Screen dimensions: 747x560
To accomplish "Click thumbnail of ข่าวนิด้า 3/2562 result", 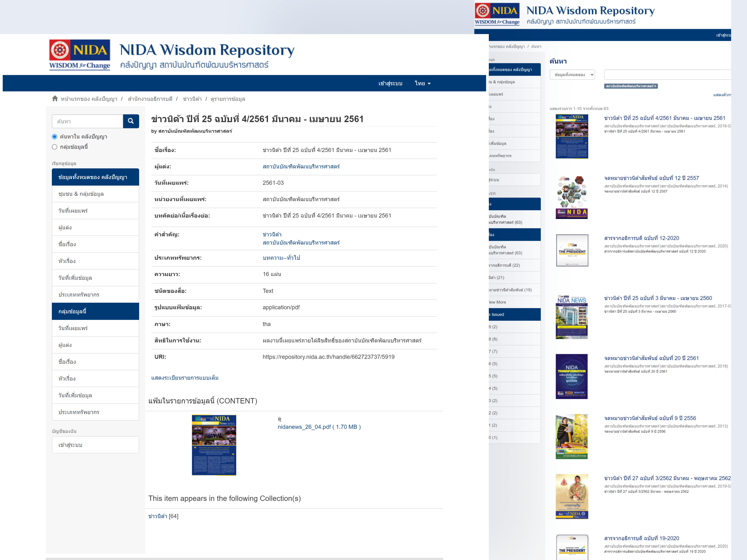I will tap(572, 497).
